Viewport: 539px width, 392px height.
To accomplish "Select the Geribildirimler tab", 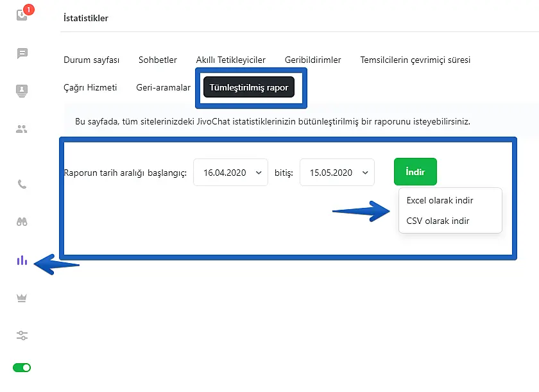I will pyautogui.click(x=313, y=60).
